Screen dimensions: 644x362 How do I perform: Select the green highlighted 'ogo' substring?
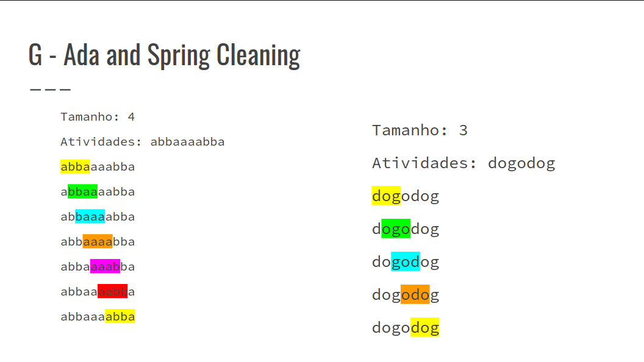tap(396, 229)
